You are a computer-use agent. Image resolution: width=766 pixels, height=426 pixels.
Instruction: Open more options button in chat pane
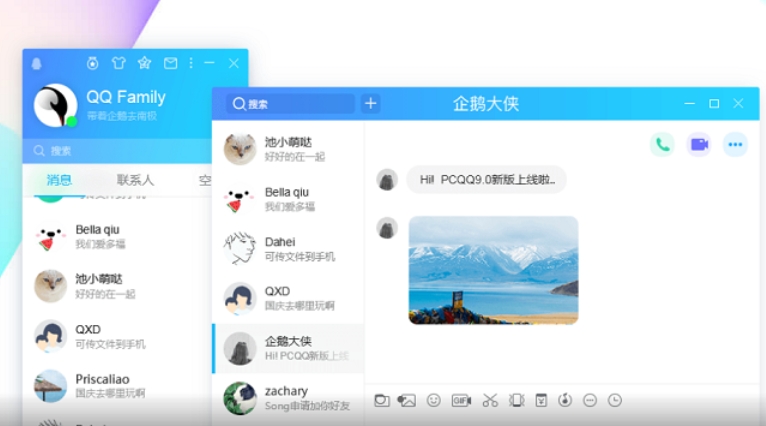[735, 145]
